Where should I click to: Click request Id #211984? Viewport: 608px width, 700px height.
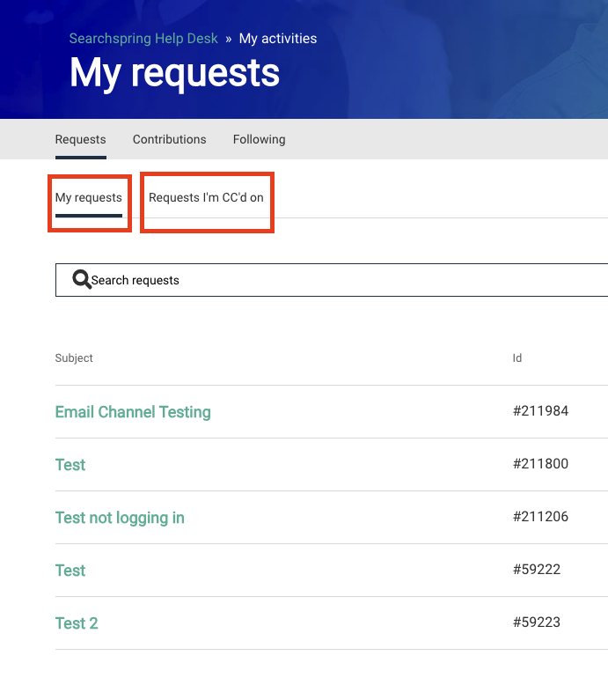point(540,411)
